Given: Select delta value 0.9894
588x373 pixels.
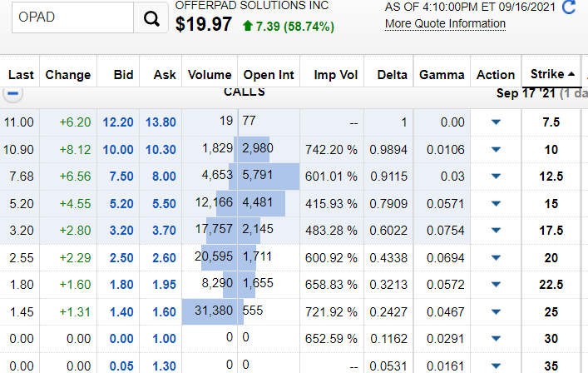Looking at the screenshot, I should tap(388, 150).
